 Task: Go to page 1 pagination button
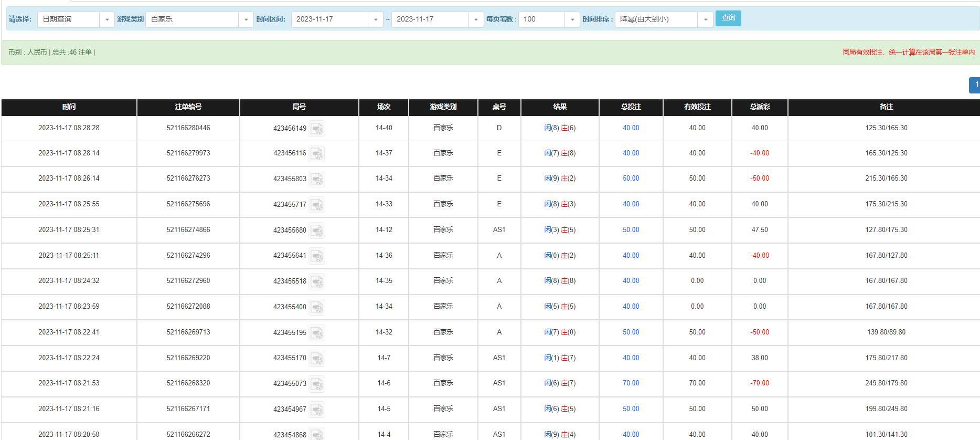click(x=975, y=85)
